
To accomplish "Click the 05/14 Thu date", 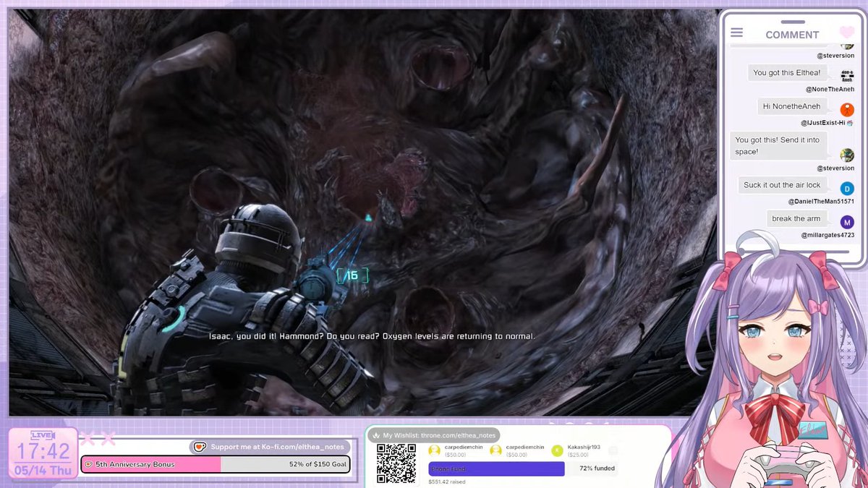I will pyautogui.click(x=43, y=471).
